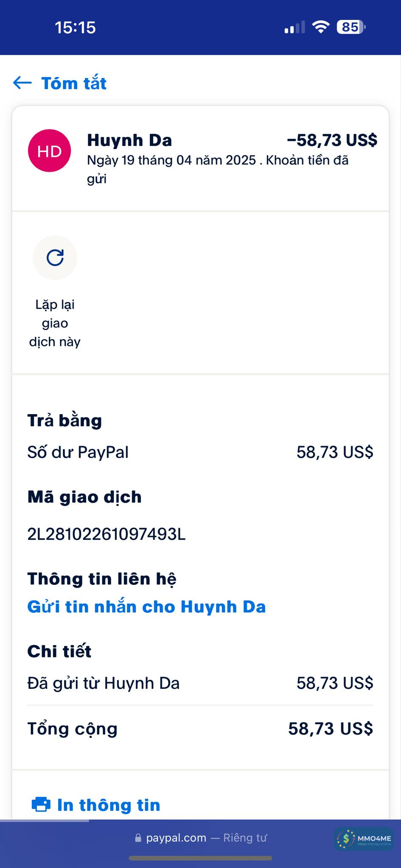401x868 pixels.
Task: Tap the transaction ID 2L28102261097493L
Action: (107, 534)
